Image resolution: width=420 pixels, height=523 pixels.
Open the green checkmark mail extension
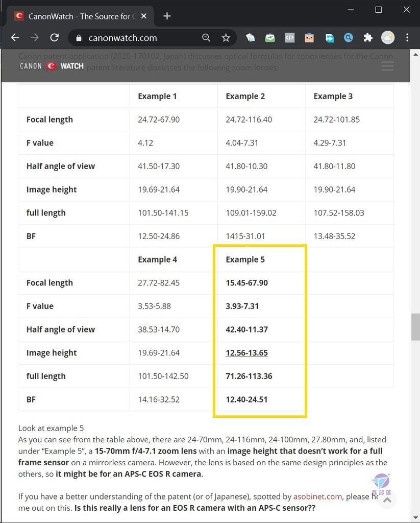tap(270, 38)
